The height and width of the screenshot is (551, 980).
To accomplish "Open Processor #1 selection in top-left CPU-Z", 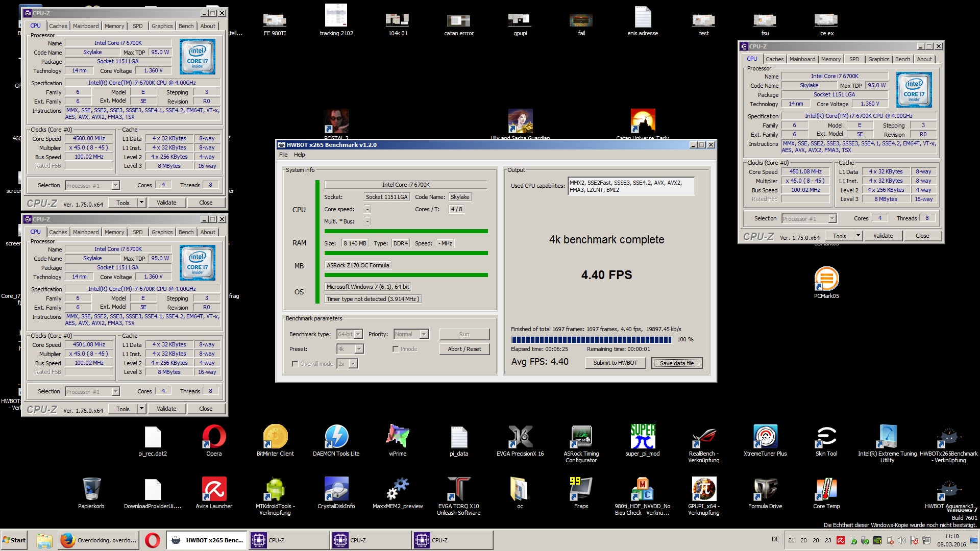I will (92, 186).
